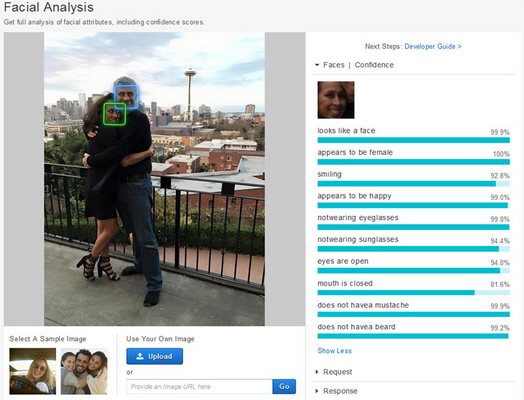524x400 pixels.
Task: Open the Developer Guide link
Action: click(x=433, y=46)
